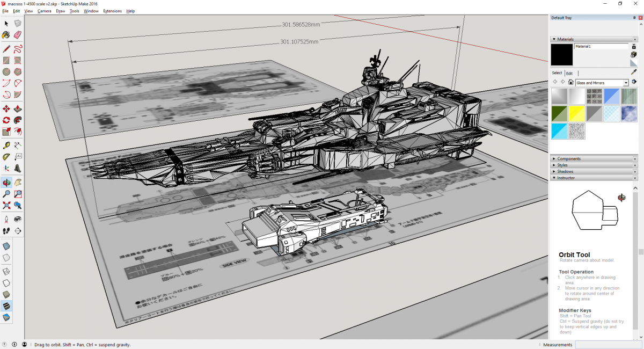Activate the Walk footprints tool

tap(6, 230)
